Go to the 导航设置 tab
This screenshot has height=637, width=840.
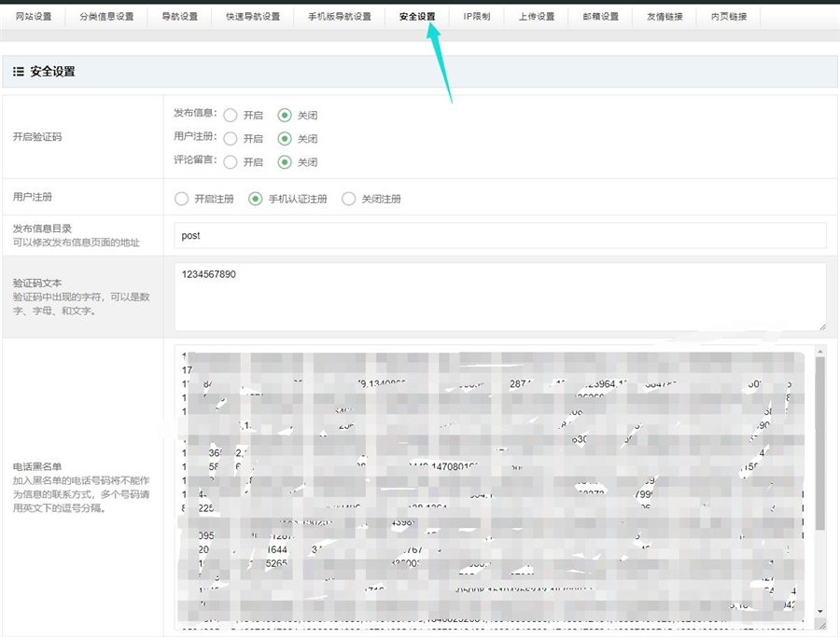tap(179, 17)
